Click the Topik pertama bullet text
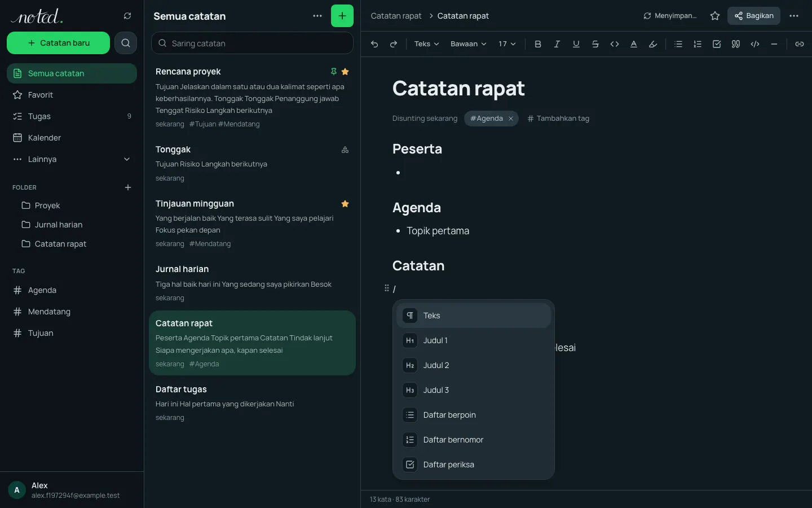Screen dimensions: 812x508 [438, 231]
